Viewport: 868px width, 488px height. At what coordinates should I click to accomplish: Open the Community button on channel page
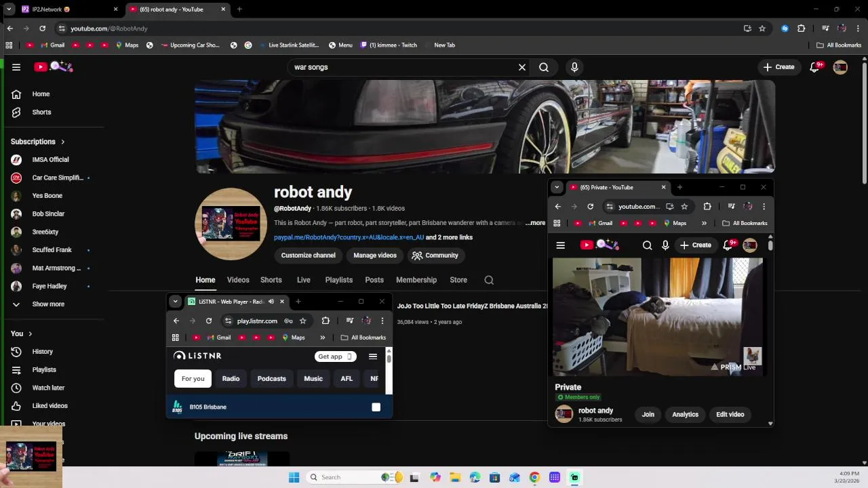(435, 256)
